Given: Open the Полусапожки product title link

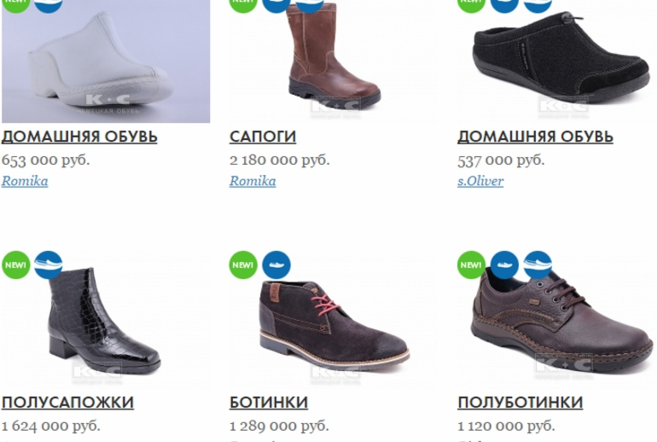Looking at the screenshot, I should click(x=67, y=403).
